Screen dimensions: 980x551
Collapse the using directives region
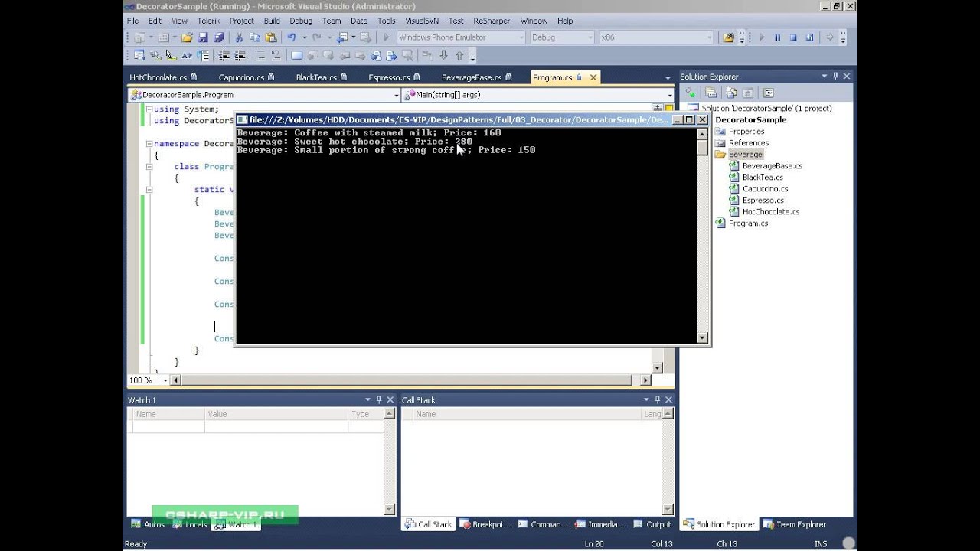[149, 109]
